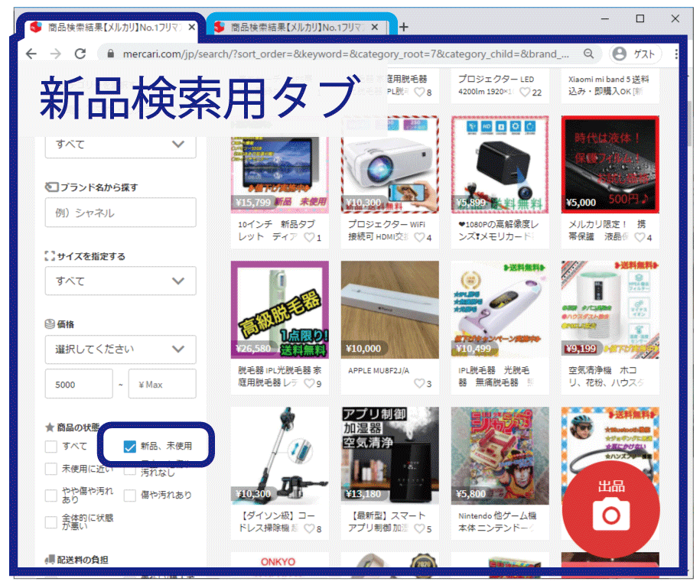The image size is (700, 588).
Task: Click the ¥ Max price input field
Action: pyautogui.click(x=161, y=385)
